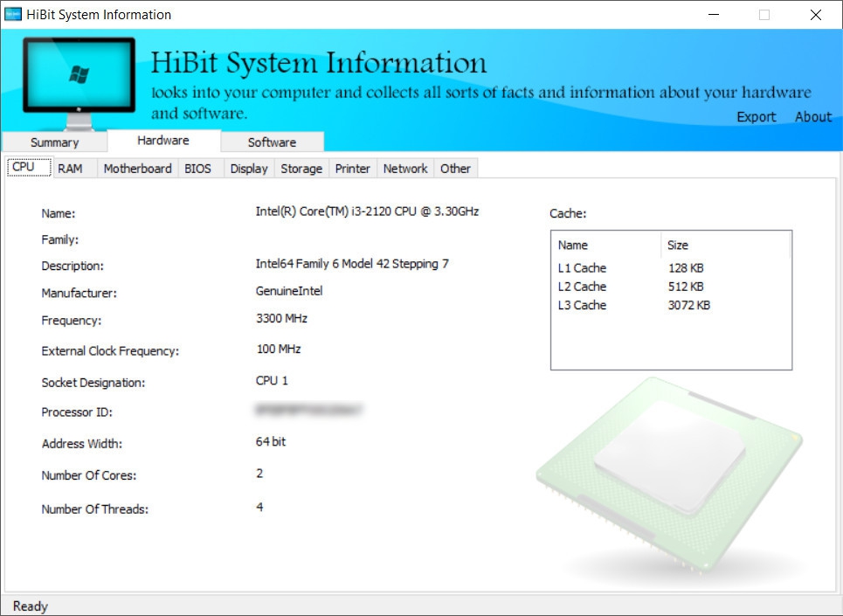Screen dimensions: 843x616
Task: Open the About link
Action: [x=813, y=116]
